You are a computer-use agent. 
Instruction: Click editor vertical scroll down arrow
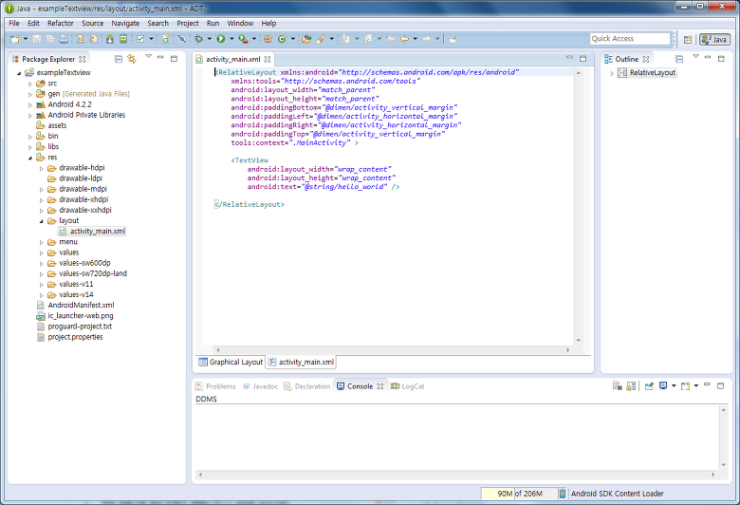[578, 340]
